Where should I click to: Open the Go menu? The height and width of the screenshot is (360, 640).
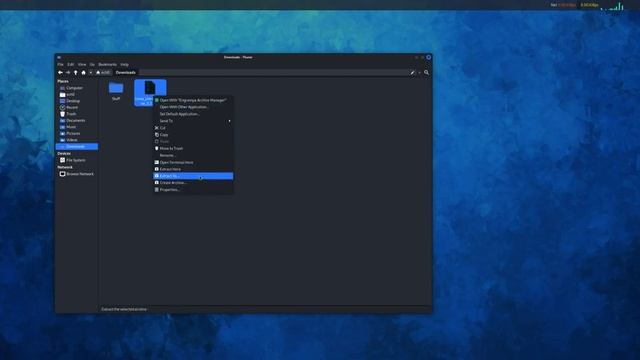(x=92, y=64)
